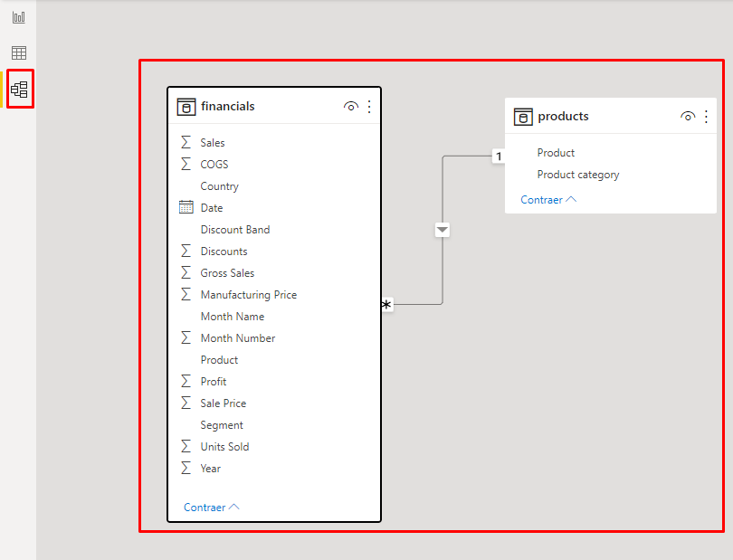This screenshot has width=733, height=560.
Task: Click the many-side asterisk relationship endpoint
Action: [386, 305]
